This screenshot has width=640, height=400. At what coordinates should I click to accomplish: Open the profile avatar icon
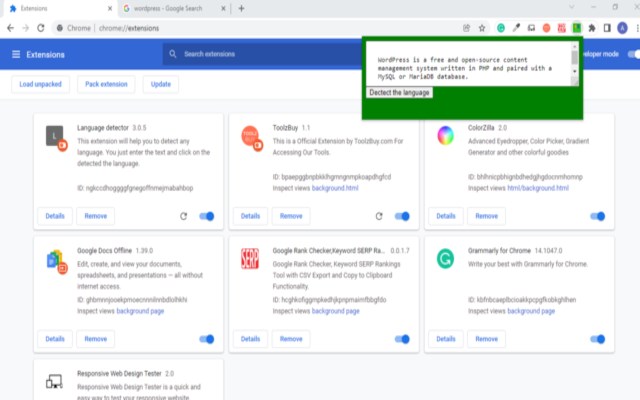coord(622,28)
